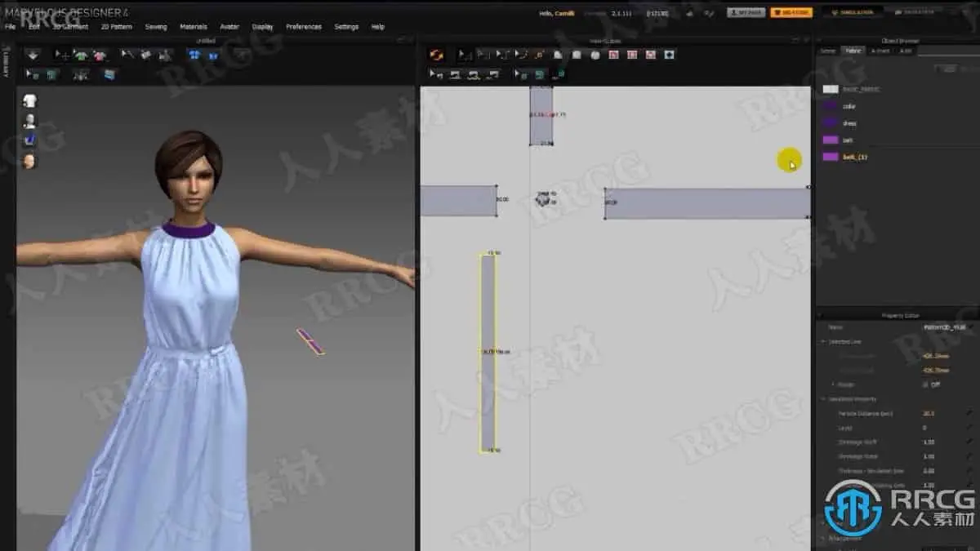Select the middle sewing machine tool icon
The image size is (980, 551).
coord(474,74)
